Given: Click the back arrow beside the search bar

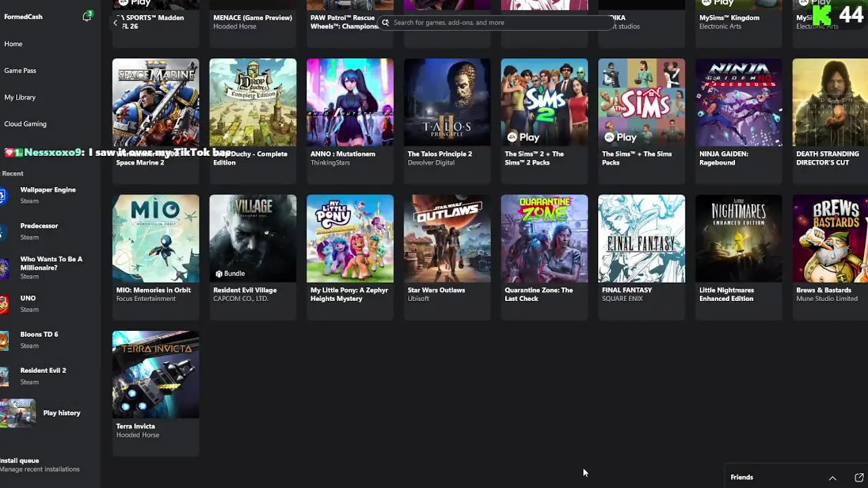Looking at the screenshot, I should pos(115,22).
